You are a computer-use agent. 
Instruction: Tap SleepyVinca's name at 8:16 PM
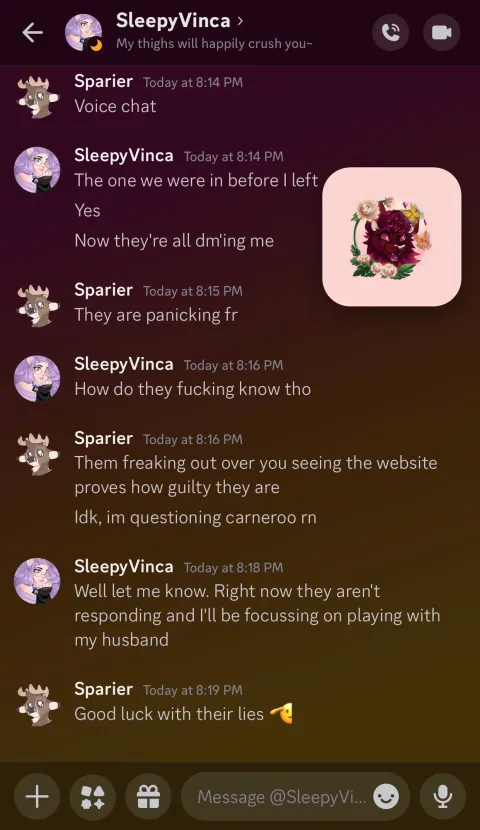[x=124, y=364]
